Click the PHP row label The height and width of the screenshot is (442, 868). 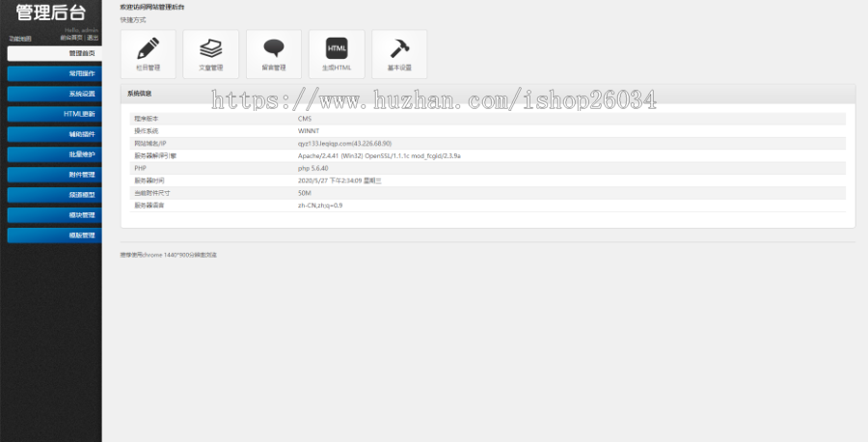(x=140, y=168)
